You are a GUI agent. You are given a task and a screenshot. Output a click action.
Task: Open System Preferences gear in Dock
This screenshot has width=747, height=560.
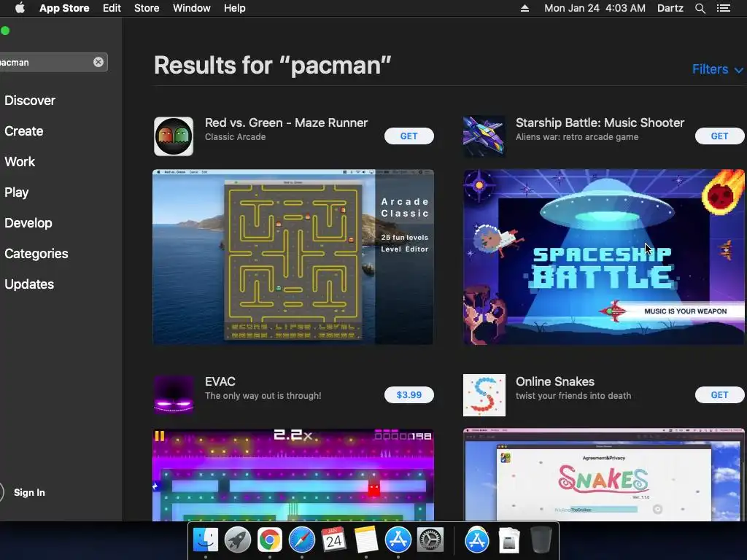(430, 540)
